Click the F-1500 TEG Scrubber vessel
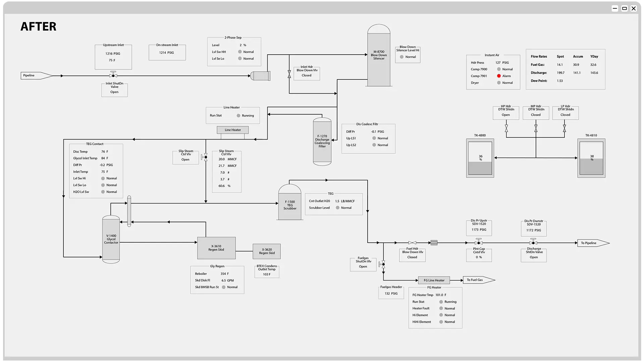Image resolution: width=644 pixels, height=362 pixels. point(290,204)
